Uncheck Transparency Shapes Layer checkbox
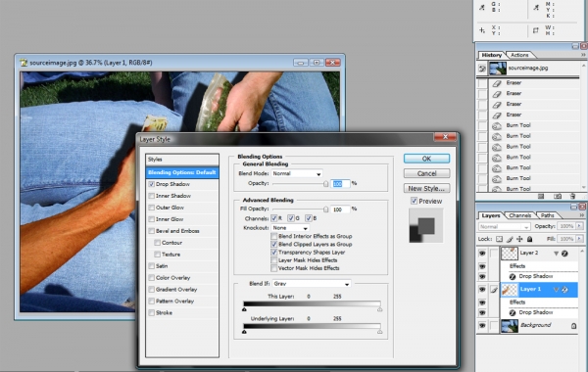The image size is (588, 372). 274,253
